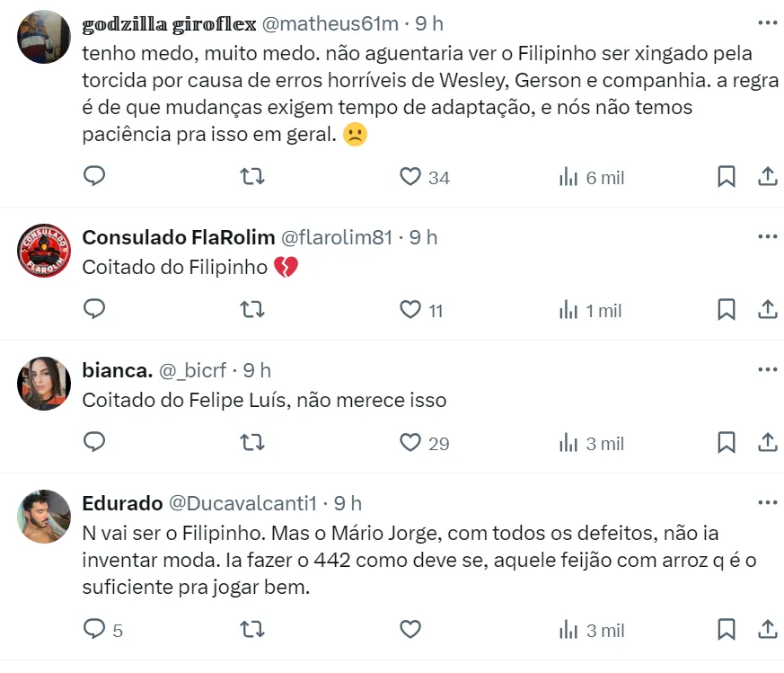Image resolution: width=784 pixels, height=673 pixels.
Task: Open more options on bianca.'s tweet
Action: [767, 369]
